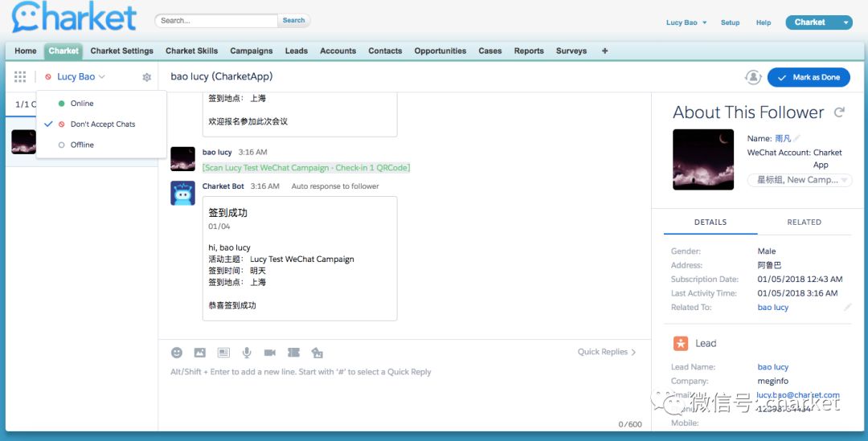Screen dimensions: 868x441
Task: Click the video camera icon
Action: coord(270,353)
